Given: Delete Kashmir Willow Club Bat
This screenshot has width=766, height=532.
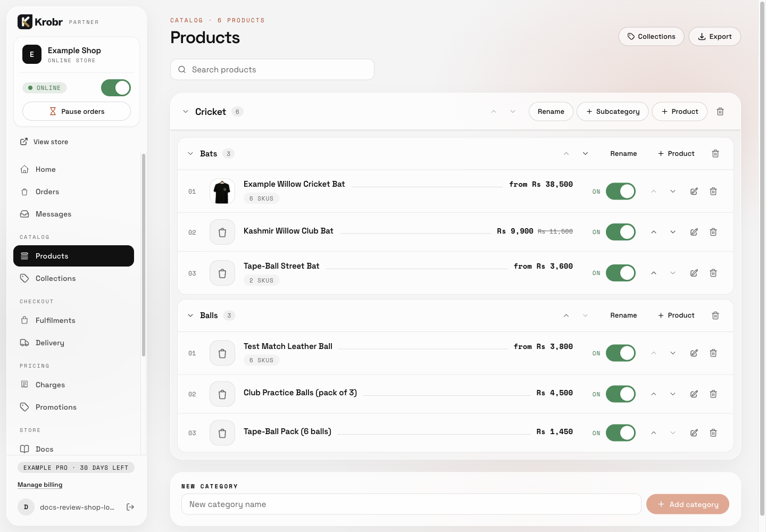Looking at the screenshot, I should point(713,232).
